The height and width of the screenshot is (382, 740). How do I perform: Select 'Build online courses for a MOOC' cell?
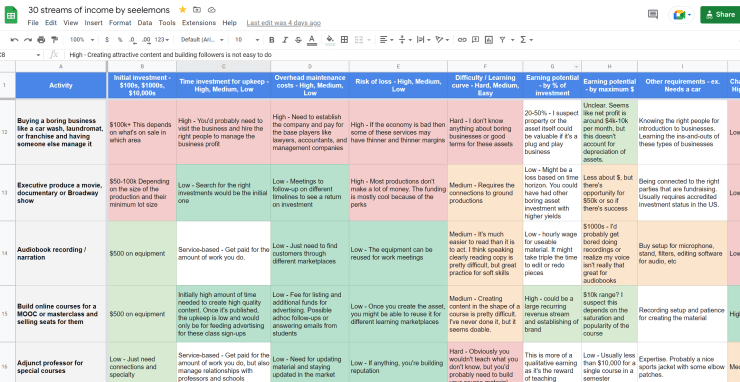point(61,314)
